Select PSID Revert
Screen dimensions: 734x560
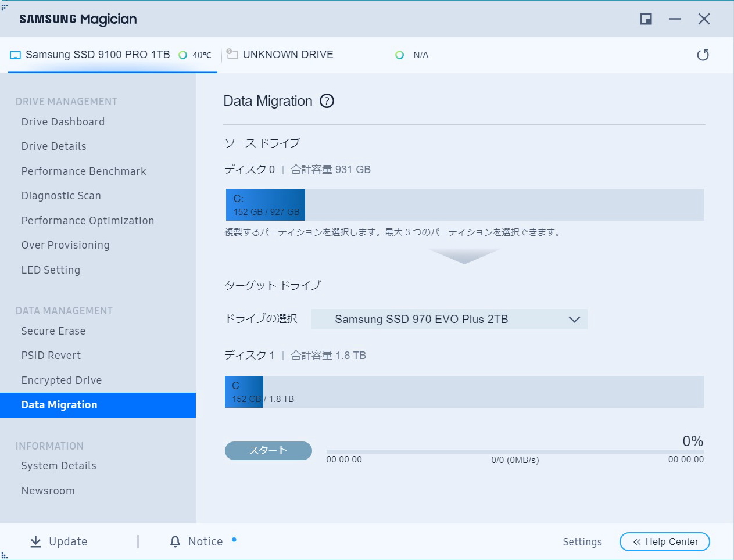[51, 356]
